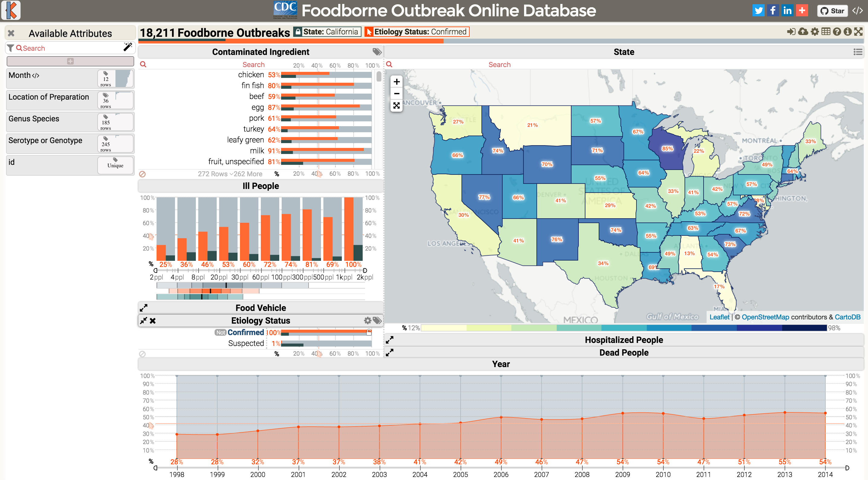
Task: Open the data table view icon
Action: pyautogui.click(x=826, y=32)
